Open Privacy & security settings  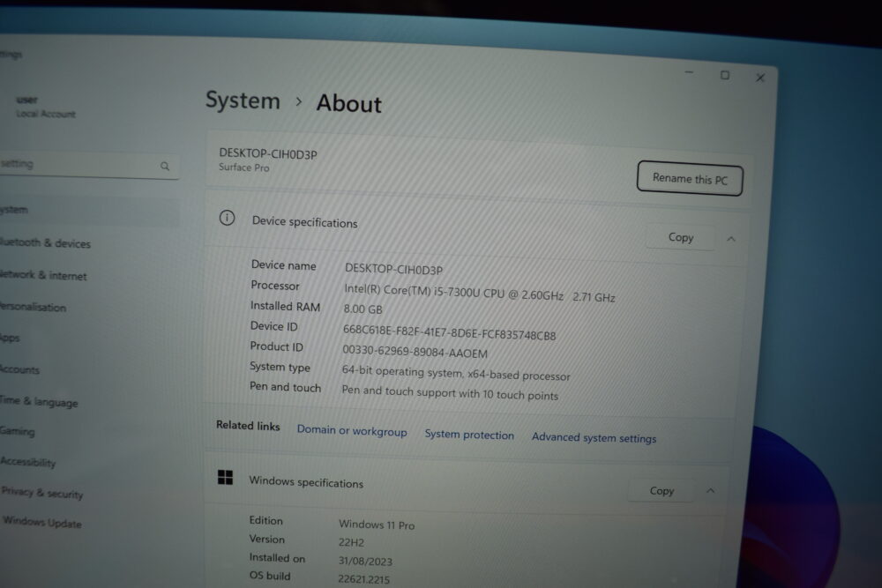pos(41,493)
